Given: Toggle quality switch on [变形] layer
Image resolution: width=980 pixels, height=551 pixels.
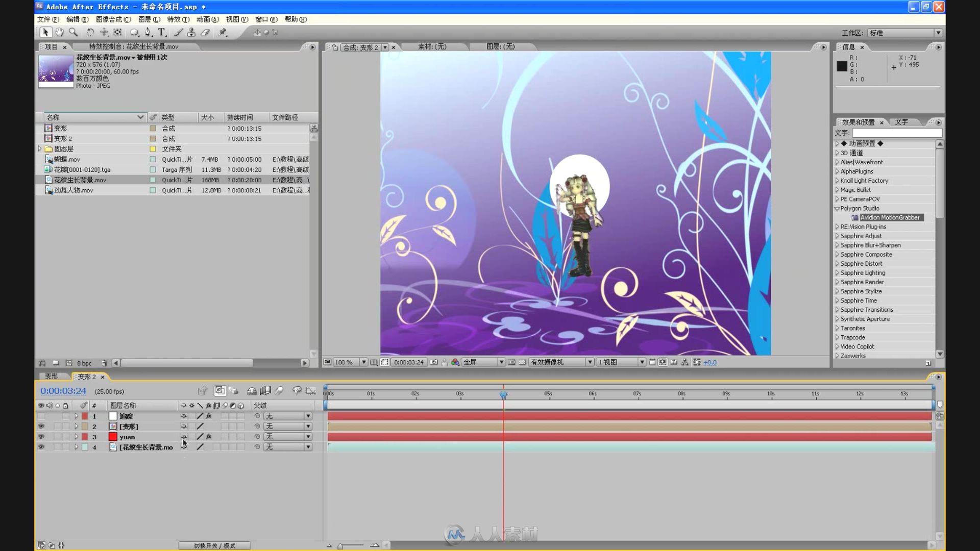Looking at the screenshot, I should click(x=200, y=427).
